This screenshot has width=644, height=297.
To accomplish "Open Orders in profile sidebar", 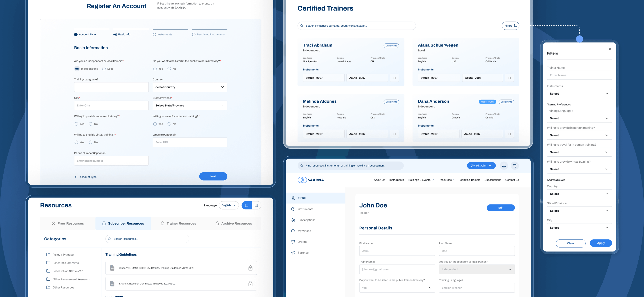I will (x=299, y=242).
